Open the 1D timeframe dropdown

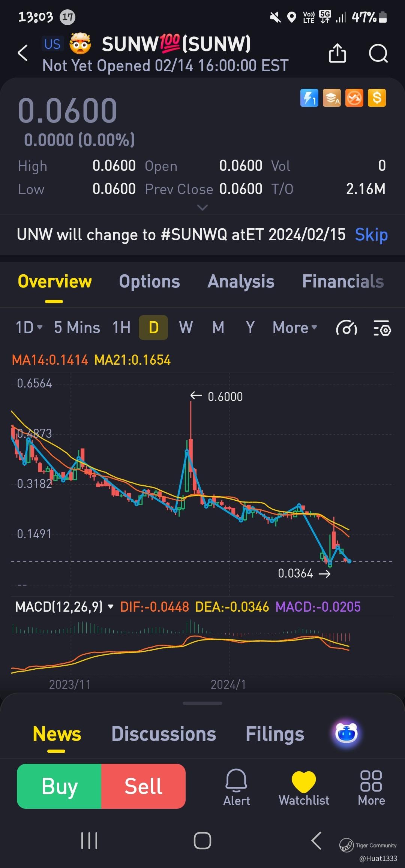pyautogui.click(x=29, y=328)
